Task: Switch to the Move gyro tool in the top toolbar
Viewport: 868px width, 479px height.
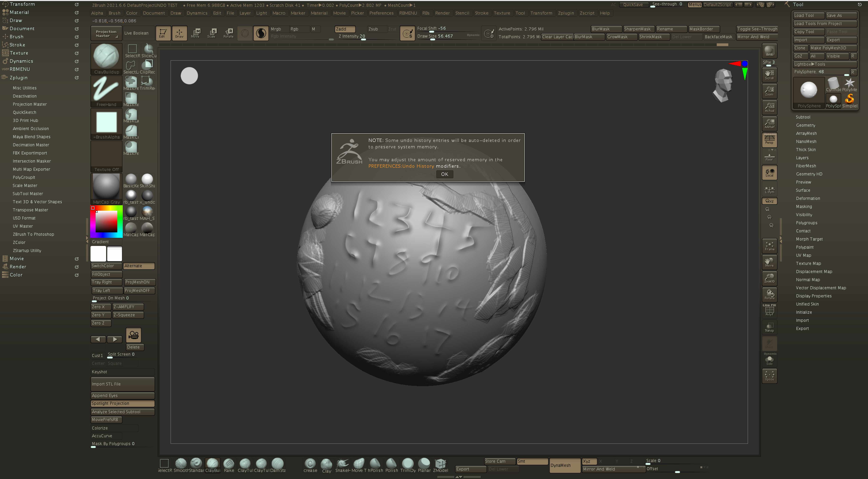Action: (x=196, y=33)
